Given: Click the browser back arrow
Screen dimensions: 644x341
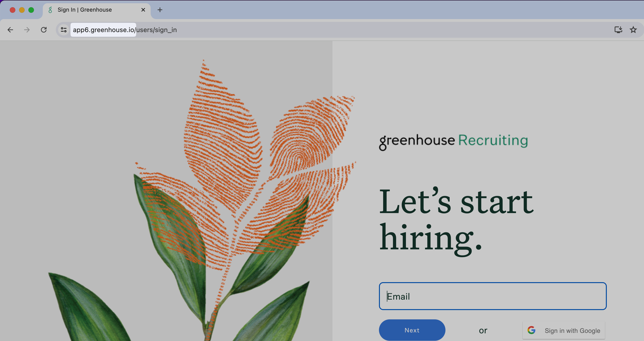Looking at the screenshot, I should click(x=10, y=30).
